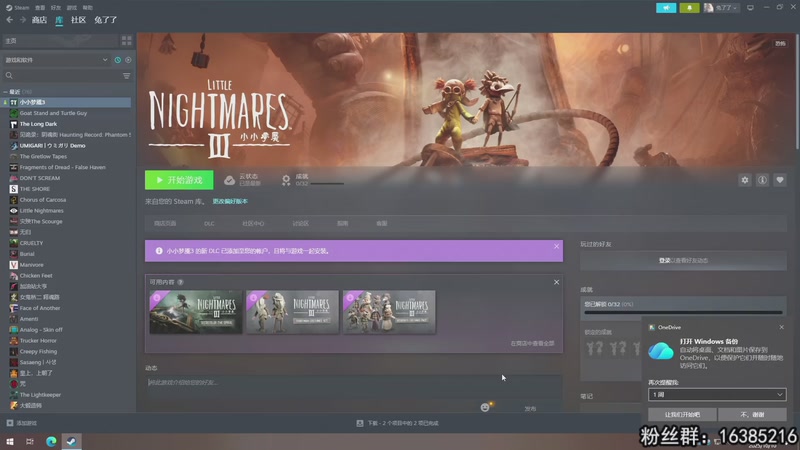Open the Steam announcements megaphone icon

click(x=666, y=8)
